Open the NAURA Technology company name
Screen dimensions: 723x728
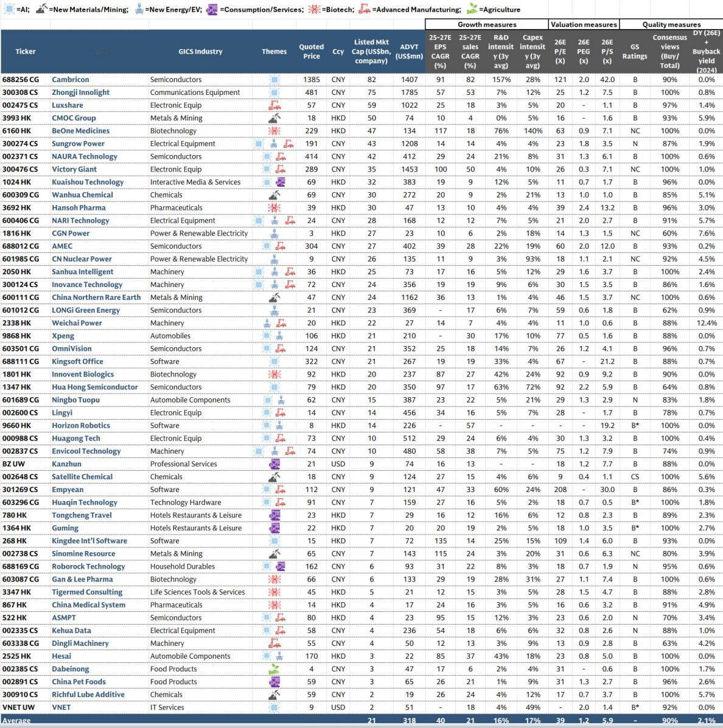[x=85, y=156]
